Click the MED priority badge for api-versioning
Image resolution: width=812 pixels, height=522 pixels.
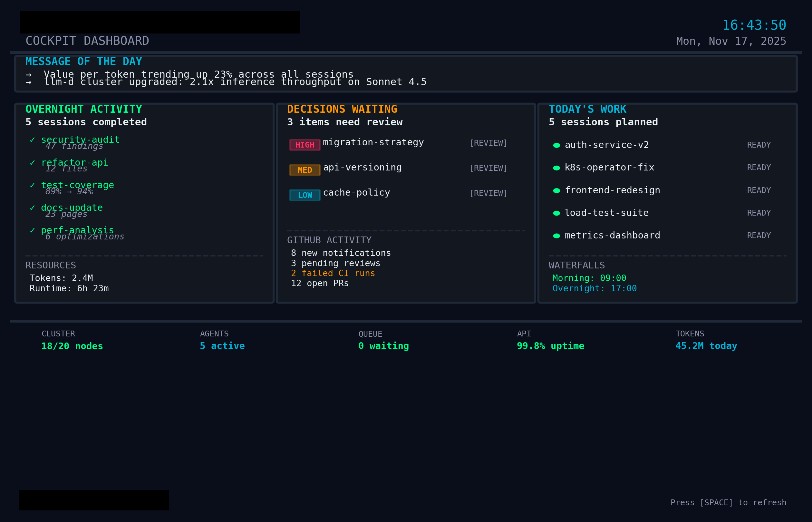(x=305, y=170)
